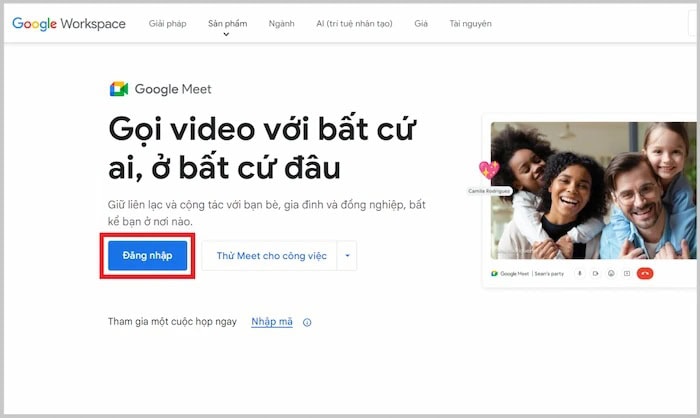Click the emoji reaction icon in meeting bar
Viewport: 700px width, 418px height.
pos(610,273)
